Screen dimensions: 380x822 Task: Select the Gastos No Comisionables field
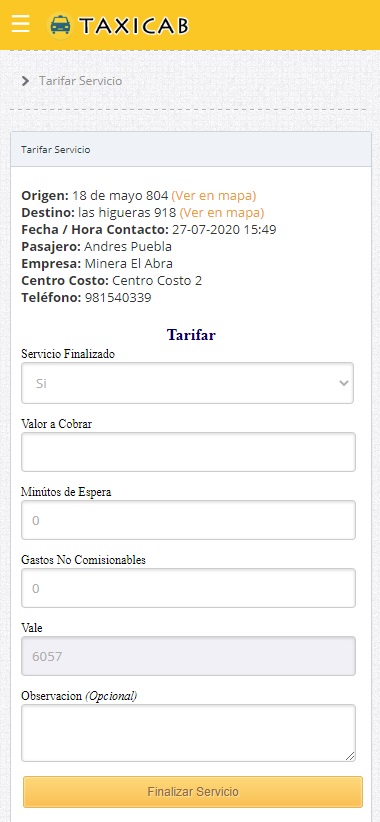tap(188, 588)
